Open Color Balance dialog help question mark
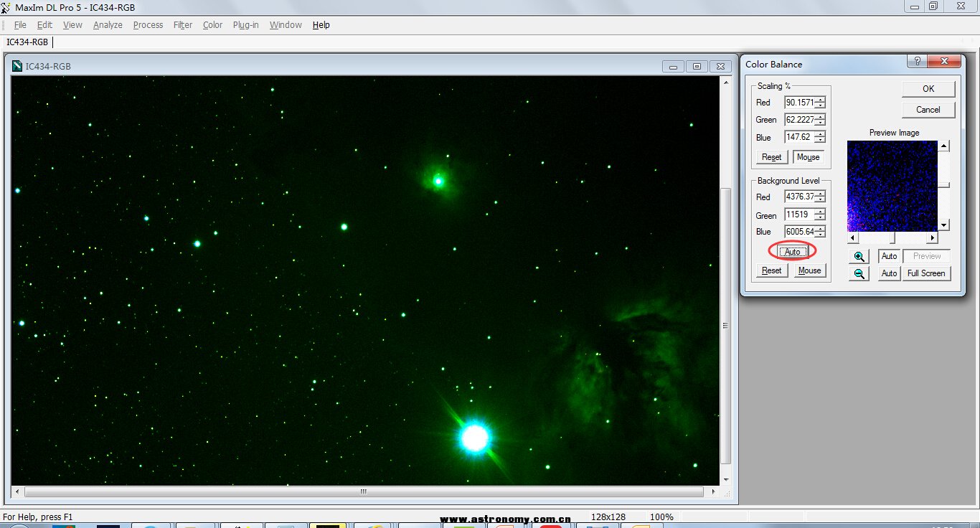The width and height of the screenshot is (980, 528). [917, 62]
